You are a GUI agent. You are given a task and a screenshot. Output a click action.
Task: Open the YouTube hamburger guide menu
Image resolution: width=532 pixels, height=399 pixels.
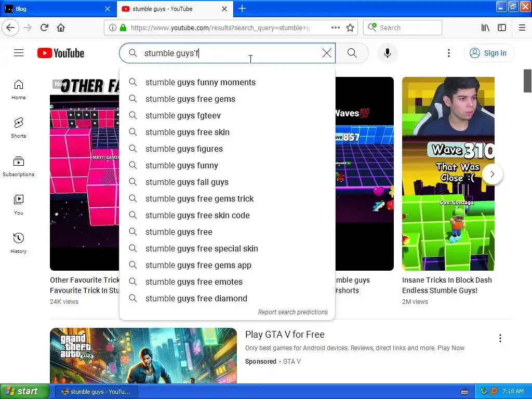coord(19,53)
